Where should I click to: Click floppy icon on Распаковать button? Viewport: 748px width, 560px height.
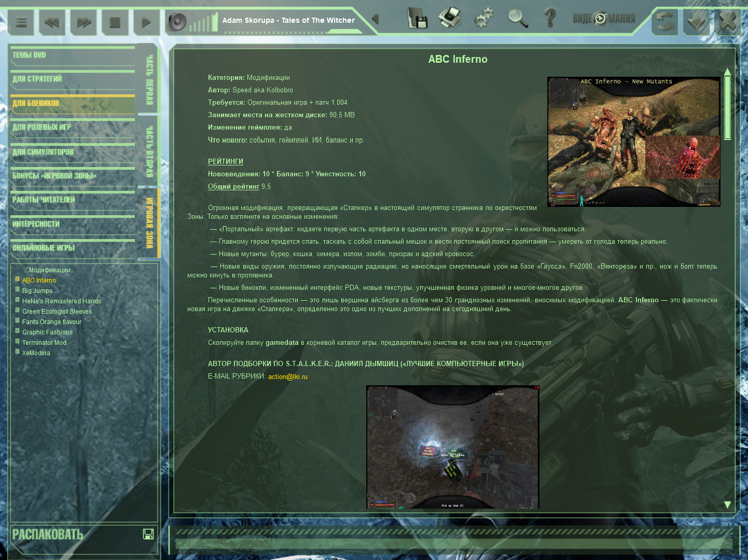pyautogui.click(x=148, y=534)
